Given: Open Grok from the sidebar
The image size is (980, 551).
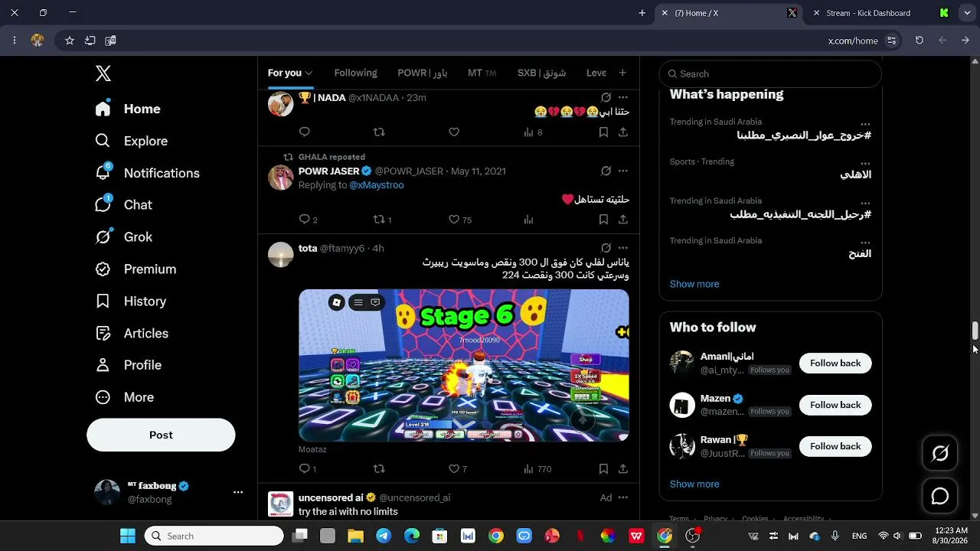Looking at the screenshot, I should pyautogui.click(x=124, y=237).
